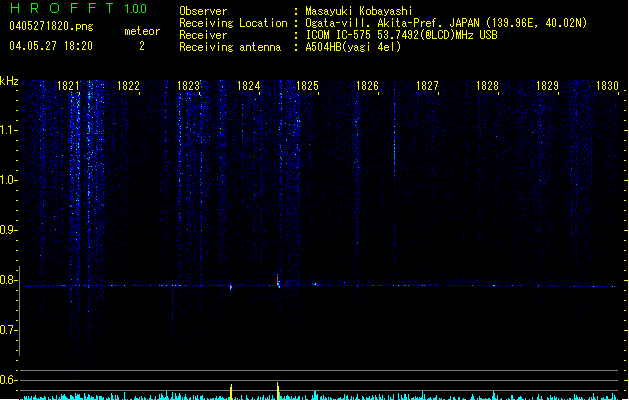
Task: Select the ICOM IC-575 receiver value
Action: (x=401, y=35)
